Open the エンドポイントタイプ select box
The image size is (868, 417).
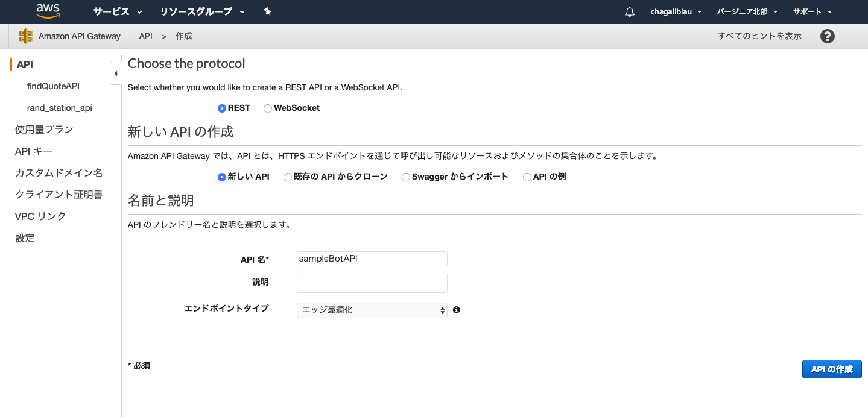click(372, 310)
